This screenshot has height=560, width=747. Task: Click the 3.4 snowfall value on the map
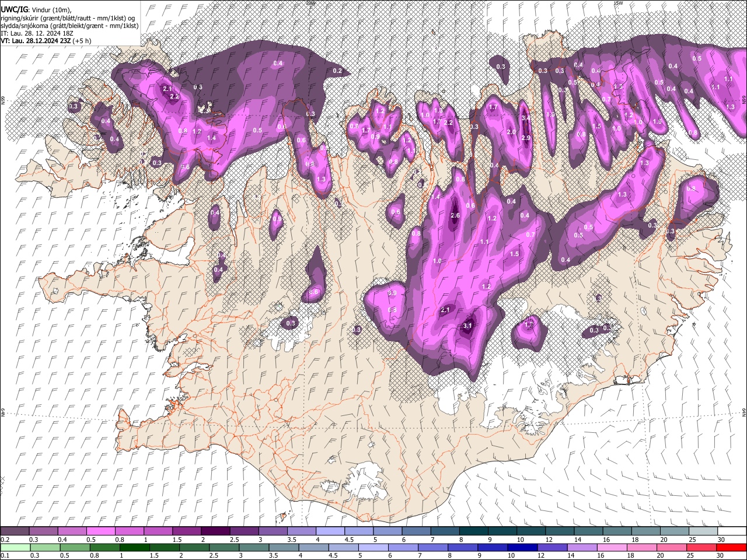click(x=525, y=118)
